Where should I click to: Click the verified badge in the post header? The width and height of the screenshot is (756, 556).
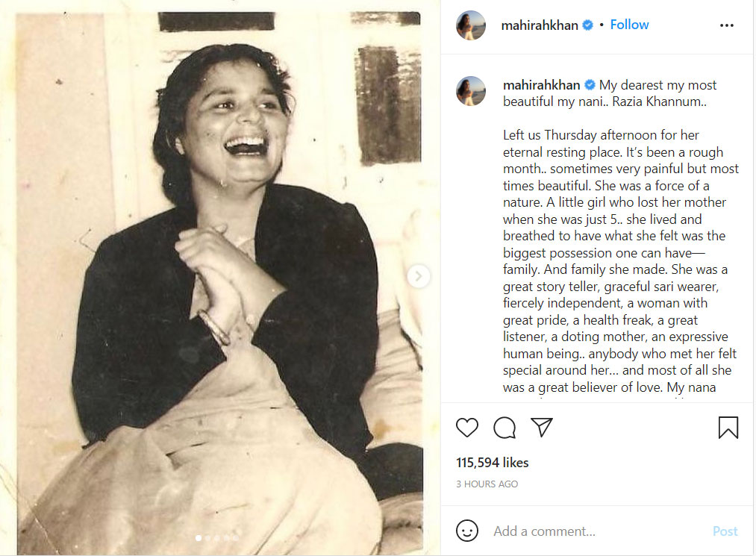588,25
